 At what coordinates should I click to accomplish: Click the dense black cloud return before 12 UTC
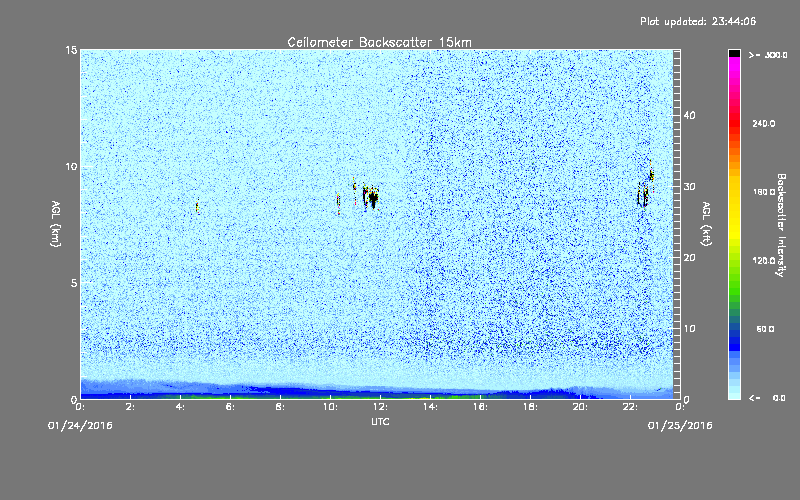click(x=371, y=197)
